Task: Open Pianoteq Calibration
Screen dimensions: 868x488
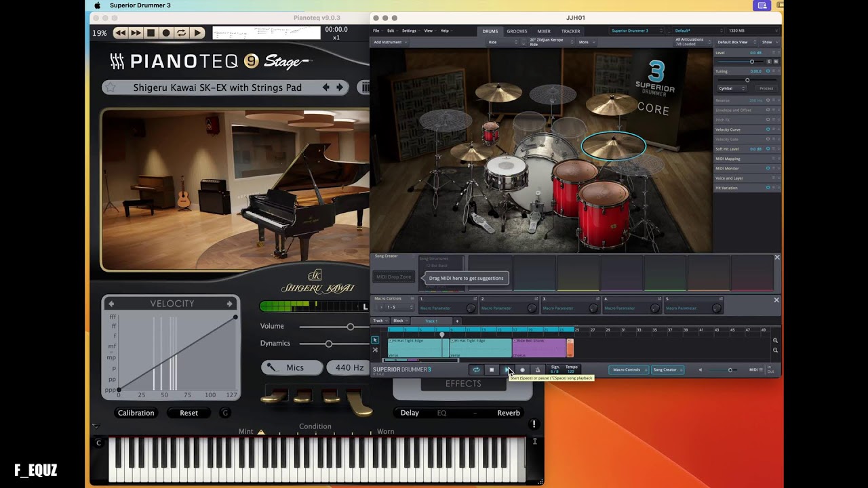Action: click(136, 413)
